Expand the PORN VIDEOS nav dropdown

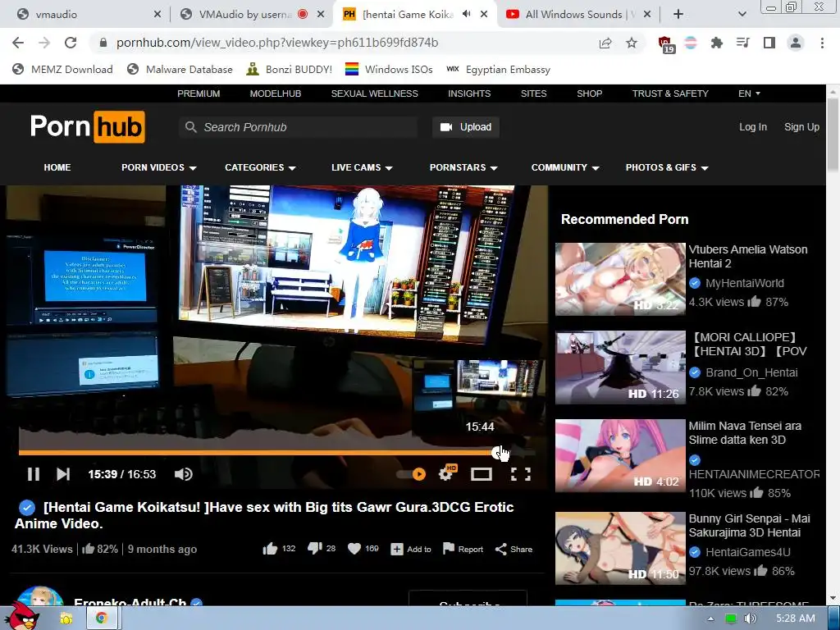[159, 167]
